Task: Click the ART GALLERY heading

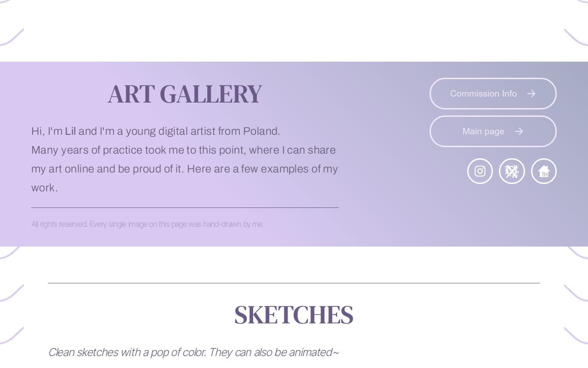Action: click(184, 94)
